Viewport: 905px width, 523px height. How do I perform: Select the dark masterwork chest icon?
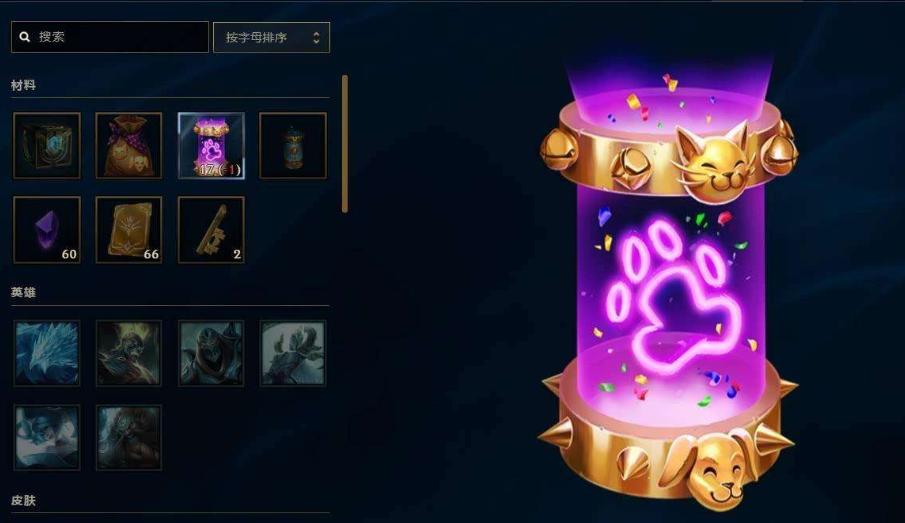(x=47, y=145)
